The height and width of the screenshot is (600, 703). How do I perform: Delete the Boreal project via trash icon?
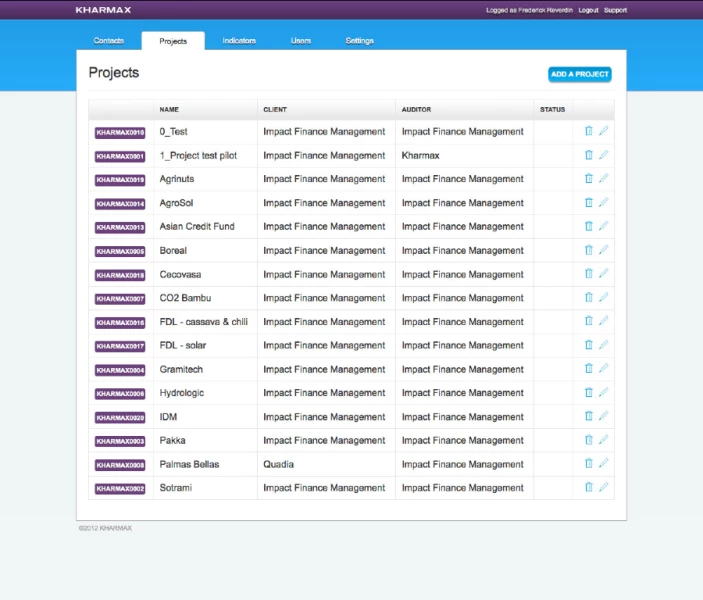588,250
